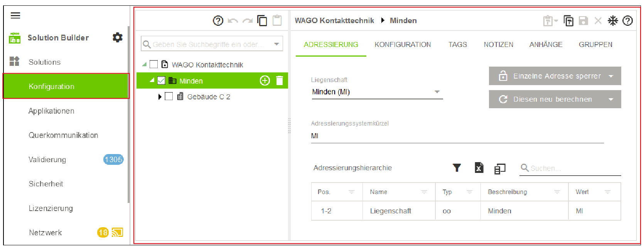
Task: Filter the Adressierungshierarchie table
Action: pyautogui.click(x=457, y=168)
